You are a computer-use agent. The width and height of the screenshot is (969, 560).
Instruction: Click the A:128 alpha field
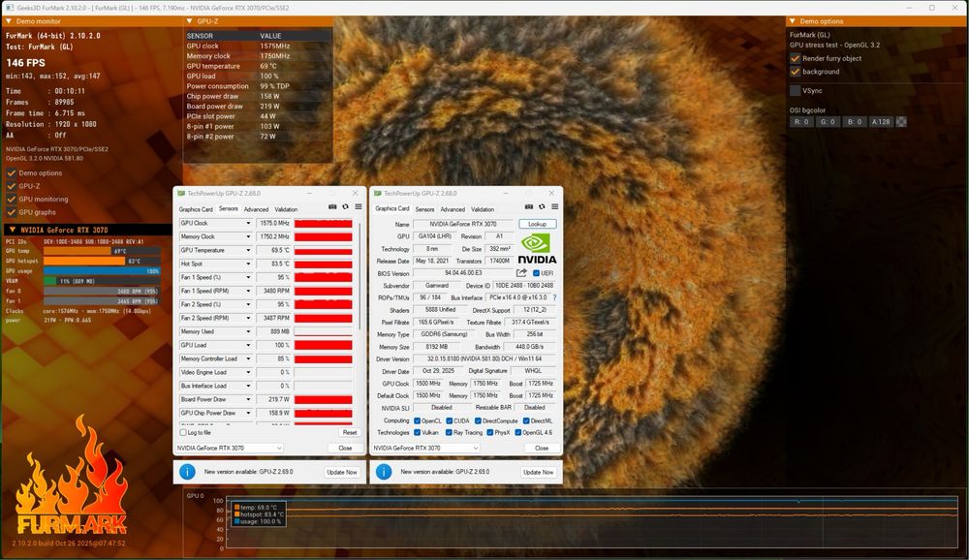(x=881, y=122)
